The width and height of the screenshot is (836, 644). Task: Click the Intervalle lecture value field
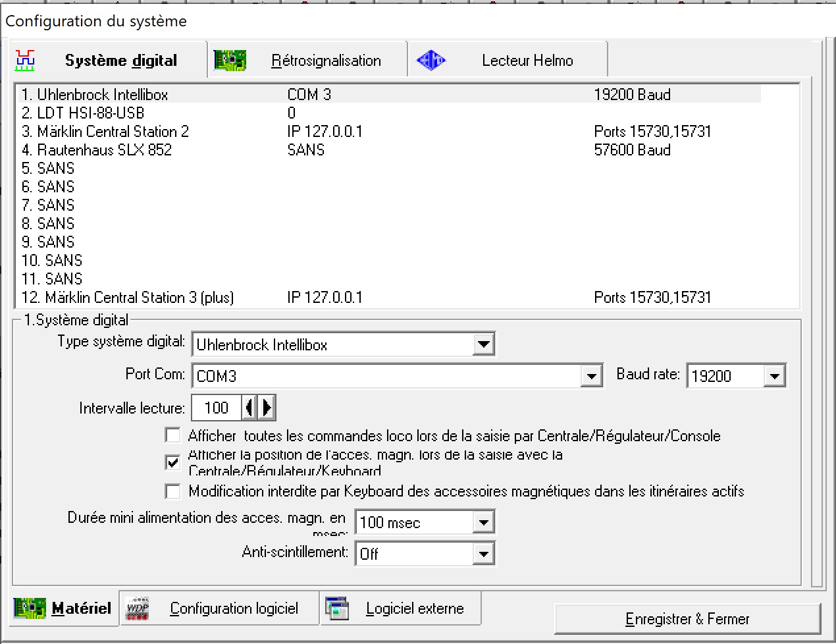(x=217, y=408)
